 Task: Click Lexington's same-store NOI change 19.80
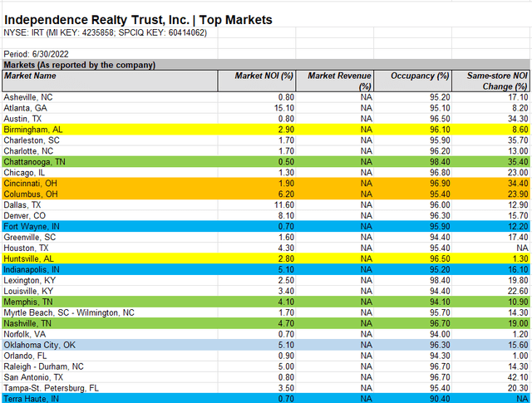pos(518,280)
